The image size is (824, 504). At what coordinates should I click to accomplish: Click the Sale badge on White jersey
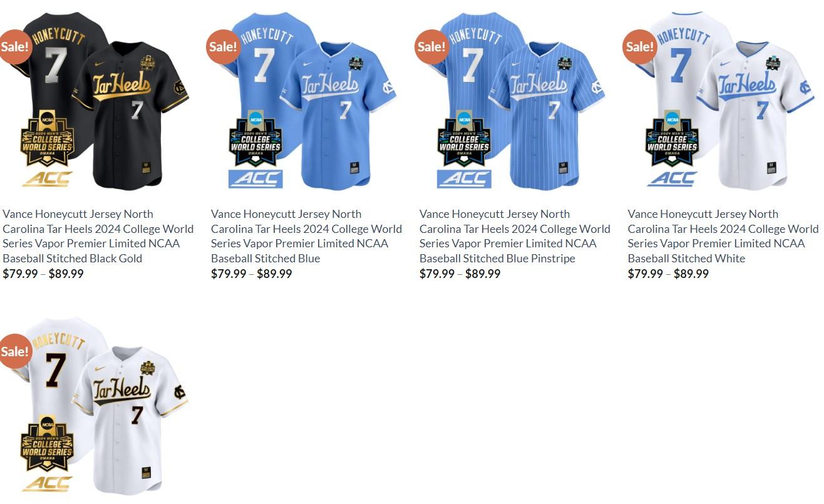(639, 46)
